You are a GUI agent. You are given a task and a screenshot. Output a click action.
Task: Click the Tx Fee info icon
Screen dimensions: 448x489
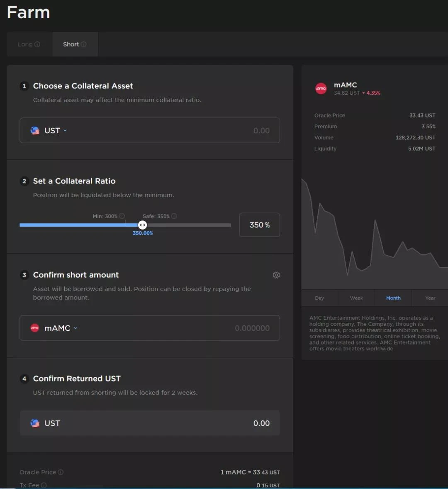pos(44,485)
